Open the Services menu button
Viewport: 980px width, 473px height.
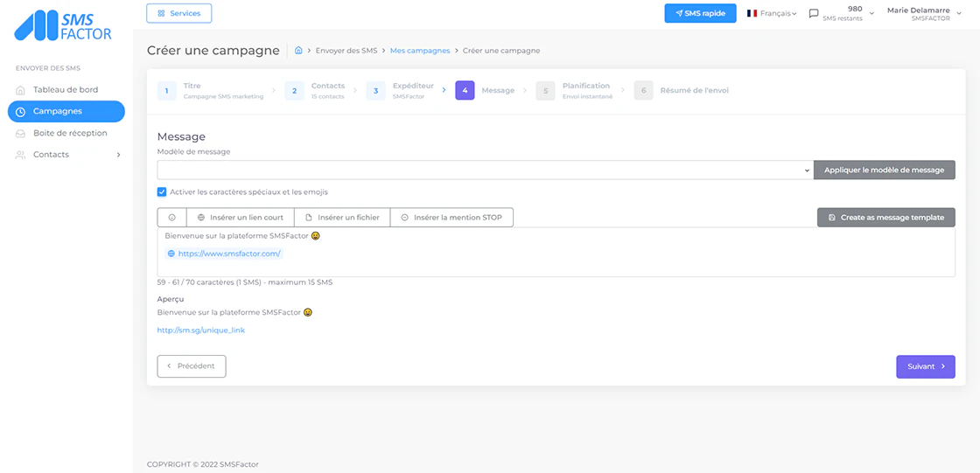pyautogui.click(x=178, y=13)
